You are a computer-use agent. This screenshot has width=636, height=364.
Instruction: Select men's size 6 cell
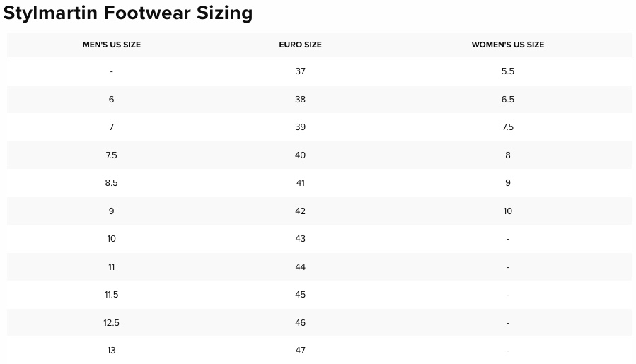112,100
